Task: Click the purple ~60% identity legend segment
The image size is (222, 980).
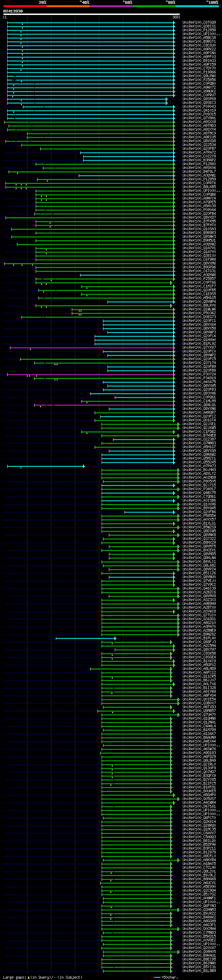Action: point(111,6)
